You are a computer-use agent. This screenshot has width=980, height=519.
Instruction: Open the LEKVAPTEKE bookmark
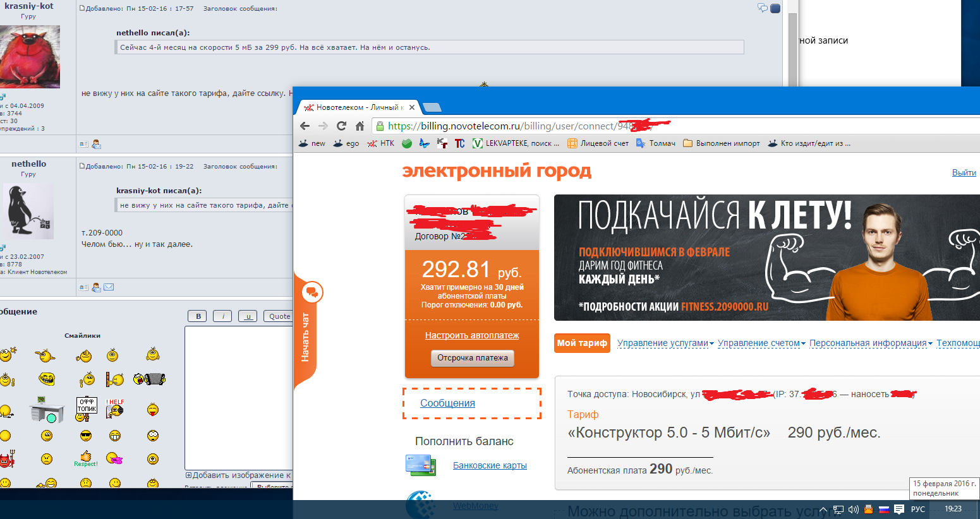[516, 143]
